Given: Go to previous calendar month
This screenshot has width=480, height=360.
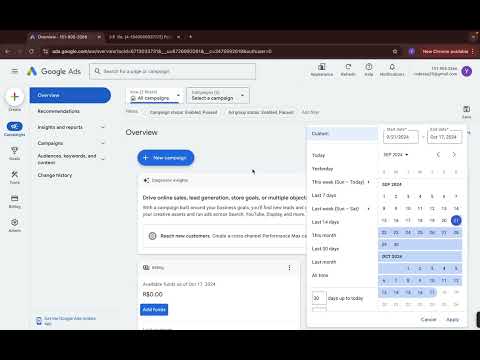Looking at the screenshot, I should (438, 155).
